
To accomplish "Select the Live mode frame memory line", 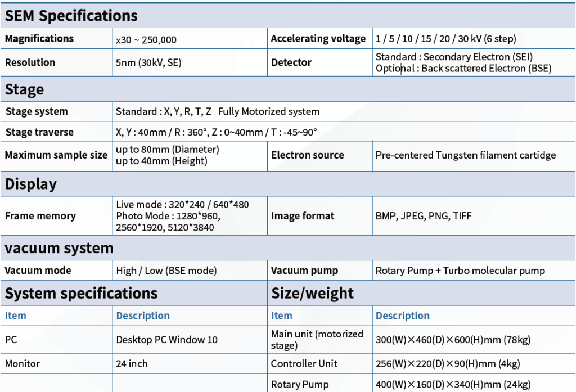I will (182, 205).
